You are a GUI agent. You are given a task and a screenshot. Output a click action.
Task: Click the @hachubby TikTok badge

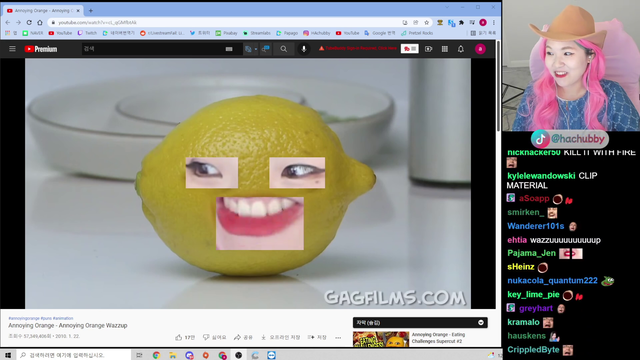569,139
